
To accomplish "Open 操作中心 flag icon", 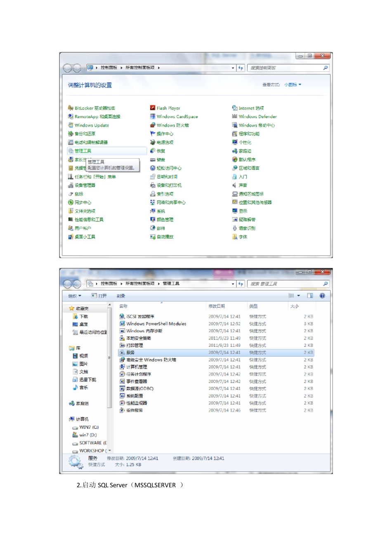I will pyautogui.click(x=153, y=134).
